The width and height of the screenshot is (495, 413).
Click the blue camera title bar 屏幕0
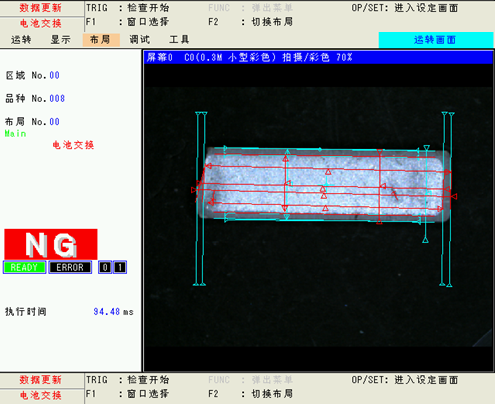318,57
